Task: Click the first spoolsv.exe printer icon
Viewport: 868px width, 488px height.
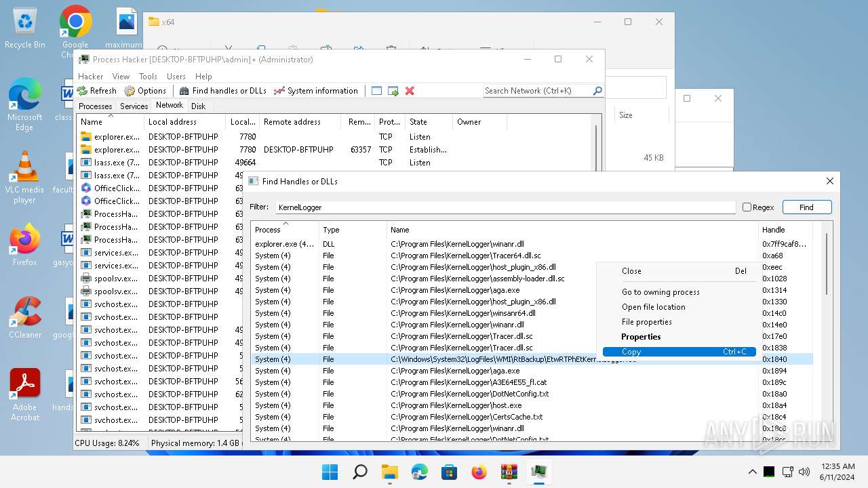Action: coord(86,279)
